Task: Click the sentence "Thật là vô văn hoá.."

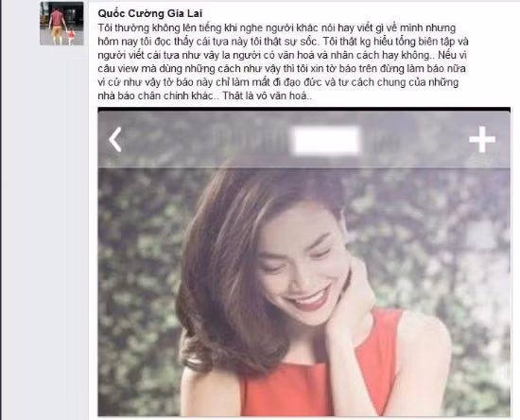Action: [268, 96]
